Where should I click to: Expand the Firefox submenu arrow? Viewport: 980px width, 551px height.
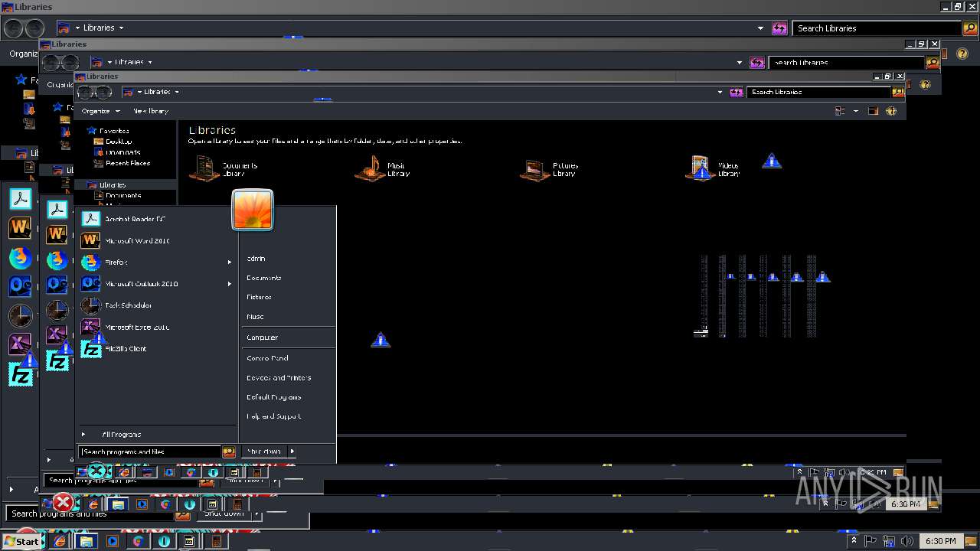coord(229,262)
